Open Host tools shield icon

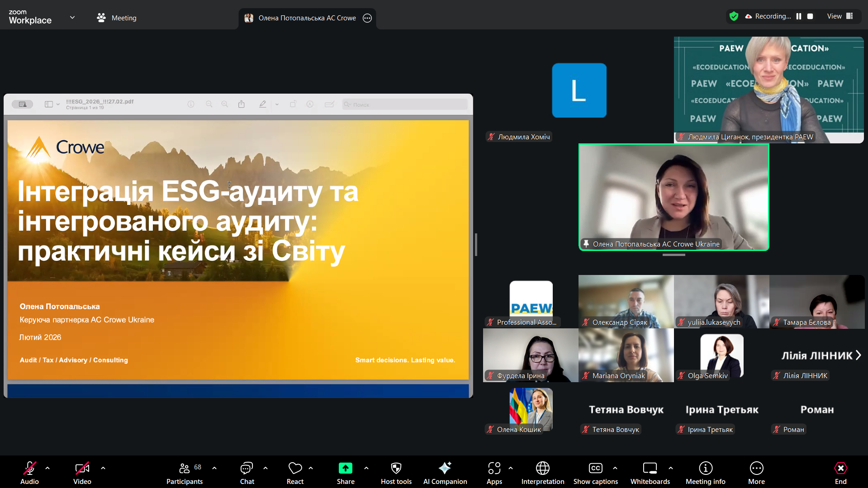396,472
